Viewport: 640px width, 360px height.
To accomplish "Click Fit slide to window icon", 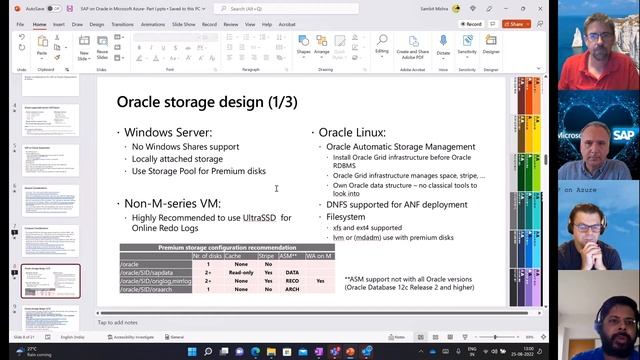I will (x=543, y=337).
